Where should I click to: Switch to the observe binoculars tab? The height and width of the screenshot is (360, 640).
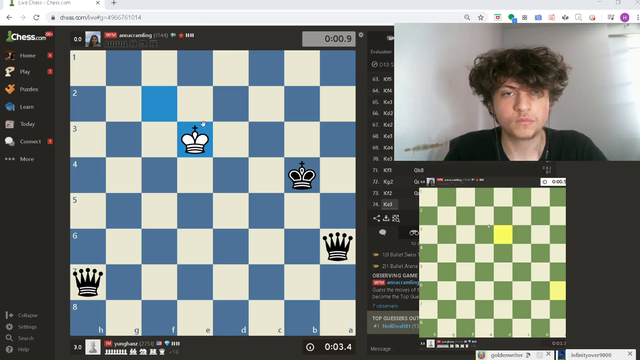(414, 233)
